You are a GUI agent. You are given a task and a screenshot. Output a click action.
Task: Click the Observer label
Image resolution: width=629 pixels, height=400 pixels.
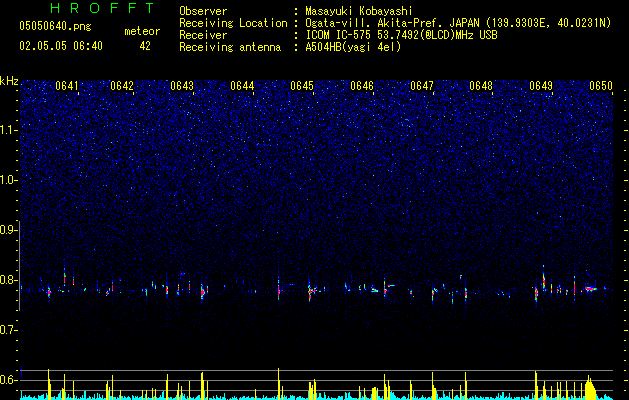[x=203, y=11]
